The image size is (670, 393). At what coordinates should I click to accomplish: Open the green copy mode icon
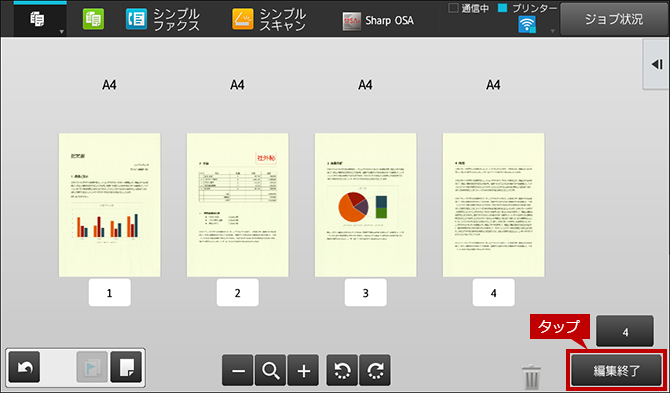pyautogui.click(x=94, y=19)
